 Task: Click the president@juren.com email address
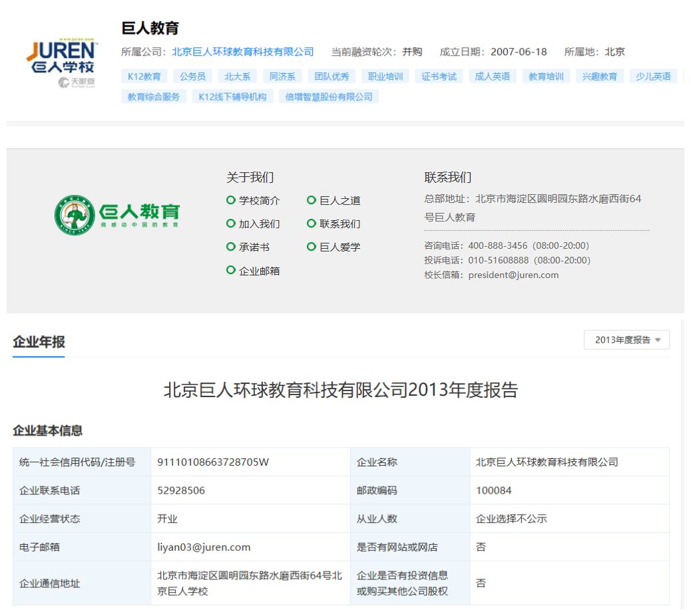(x=513, y=275)
